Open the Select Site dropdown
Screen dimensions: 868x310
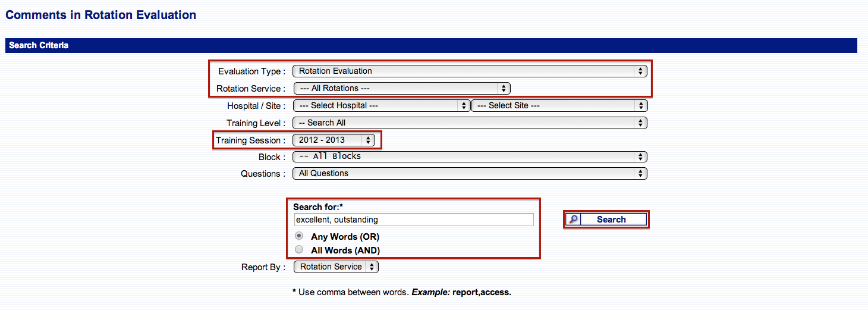pyautogui.click(x=559, y=105)
